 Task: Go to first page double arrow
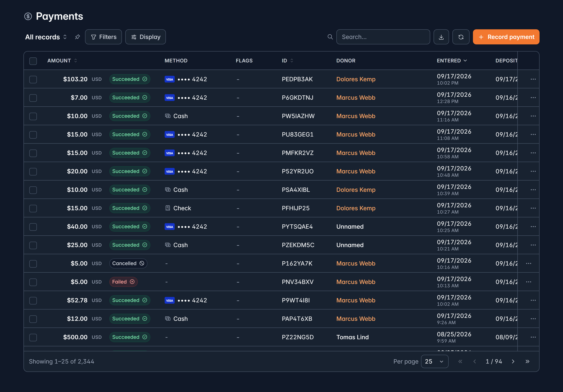pyautogui.click(x=460, y=362)
